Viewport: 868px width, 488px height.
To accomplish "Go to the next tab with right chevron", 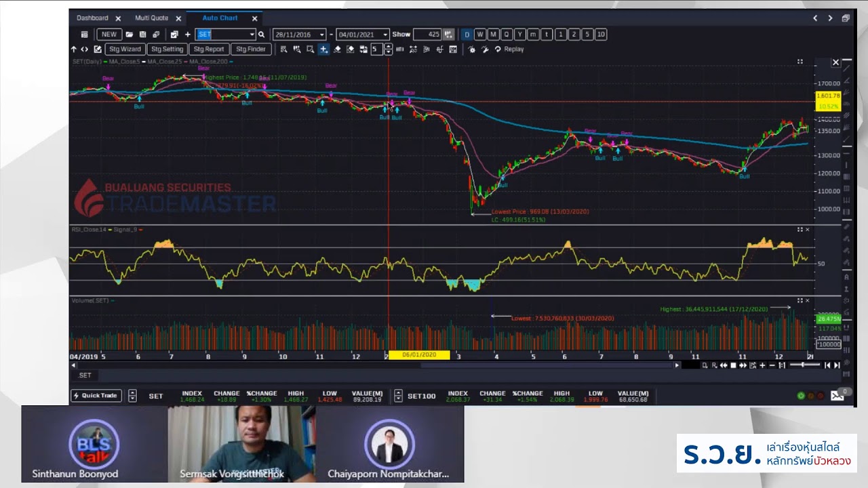I will [x=830, y=18].
